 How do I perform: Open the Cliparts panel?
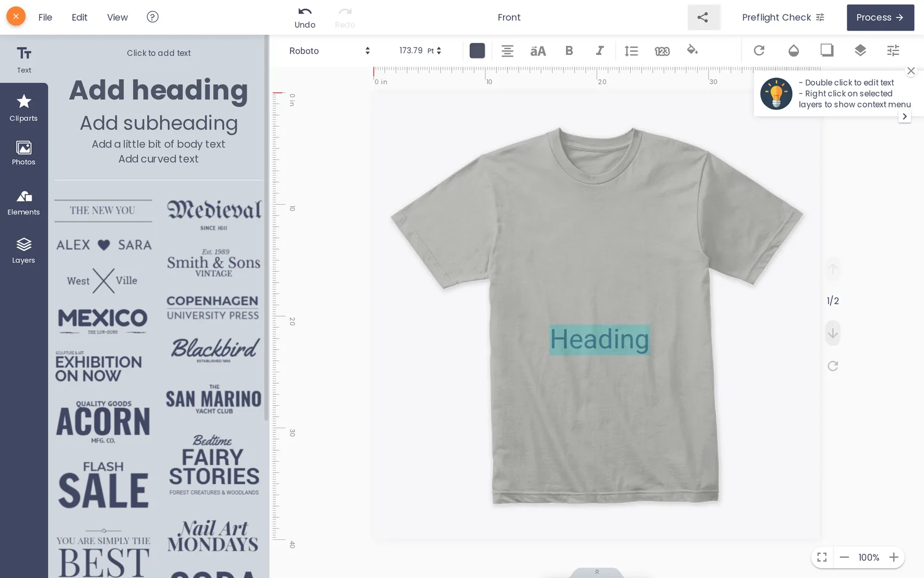[x=24, y=108]
